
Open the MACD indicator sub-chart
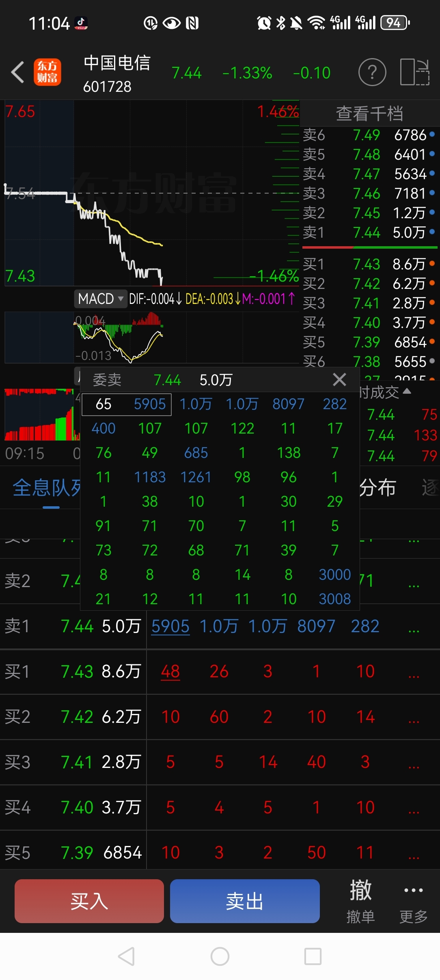[152, 337]
